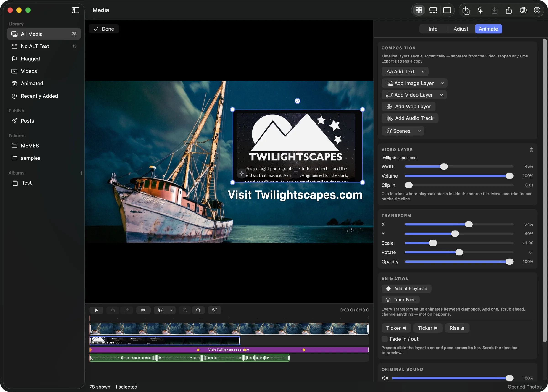This screenshot has width=548, height=392.
Task: Toggle the sidebar visibility icon
Action: (x=76, y=10)
